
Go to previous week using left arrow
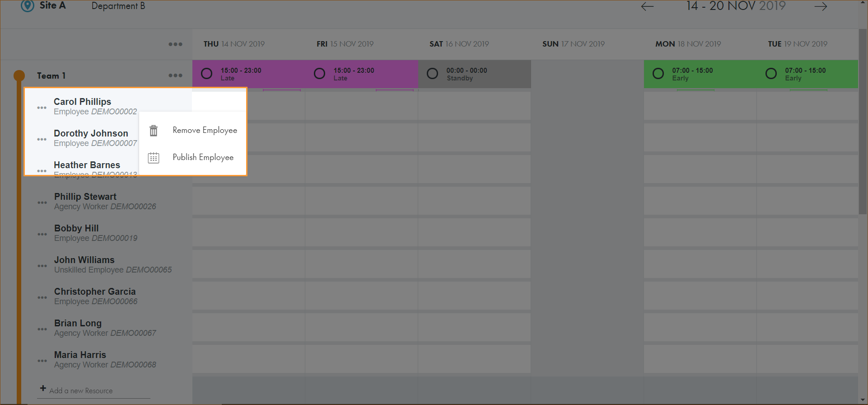pos(647,6)
